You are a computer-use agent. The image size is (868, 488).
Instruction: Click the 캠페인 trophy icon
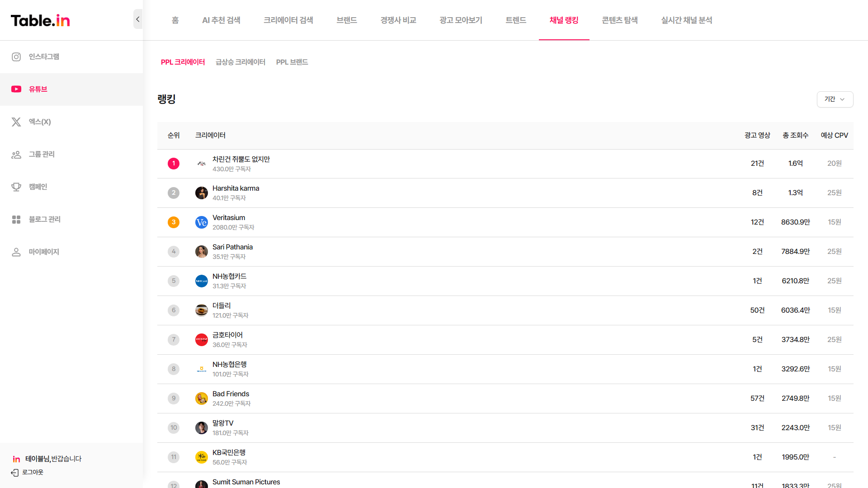click(x=16, y=187)
